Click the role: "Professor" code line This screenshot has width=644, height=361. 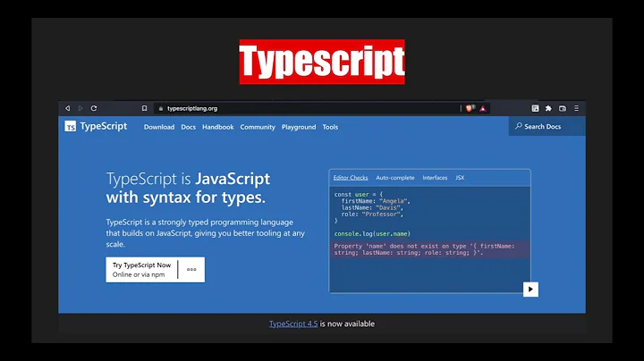click(372, 214)
